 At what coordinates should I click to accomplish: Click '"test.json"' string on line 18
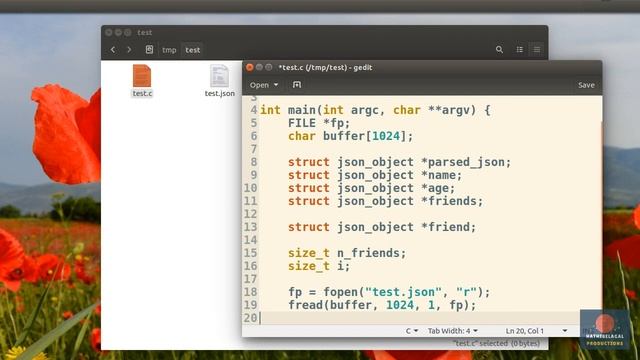click(403, 292)
